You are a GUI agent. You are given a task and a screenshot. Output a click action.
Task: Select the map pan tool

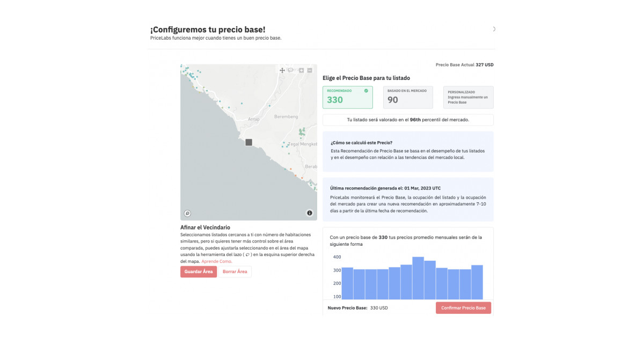point(283,71)
